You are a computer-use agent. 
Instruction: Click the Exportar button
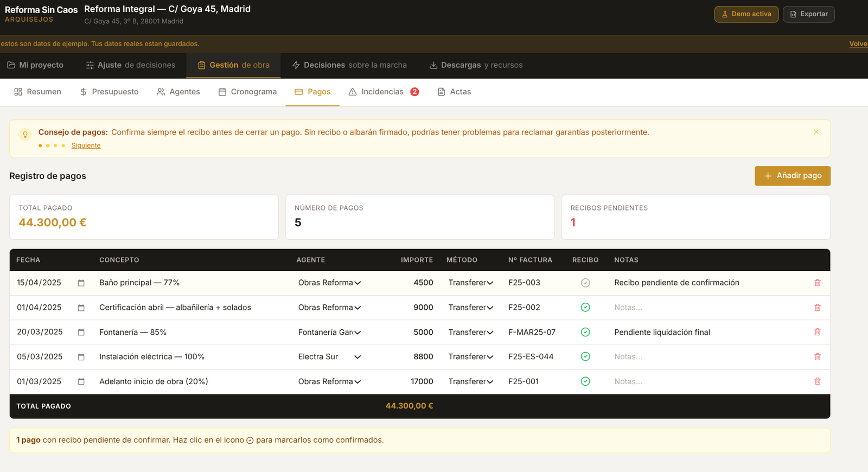pos(809,14)
